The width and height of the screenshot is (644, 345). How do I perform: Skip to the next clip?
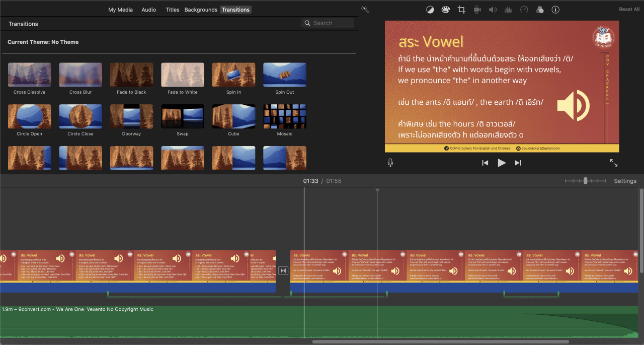coord(518,163)
